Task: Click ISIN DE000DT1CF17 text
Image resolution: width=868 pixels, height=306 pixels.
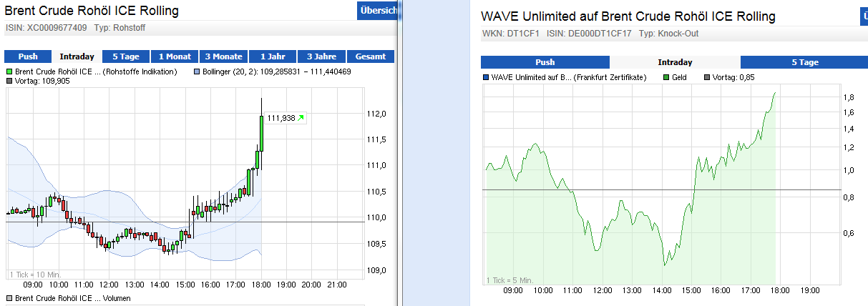Action: [590, 34]
